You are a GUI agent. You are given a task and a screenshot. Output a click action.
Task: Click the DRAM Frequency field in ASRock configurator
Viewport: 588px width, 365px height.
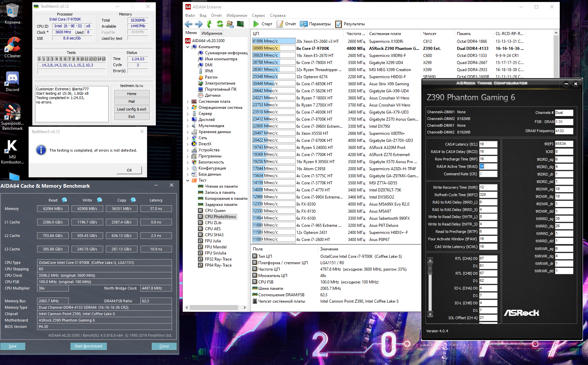(564, 131)
